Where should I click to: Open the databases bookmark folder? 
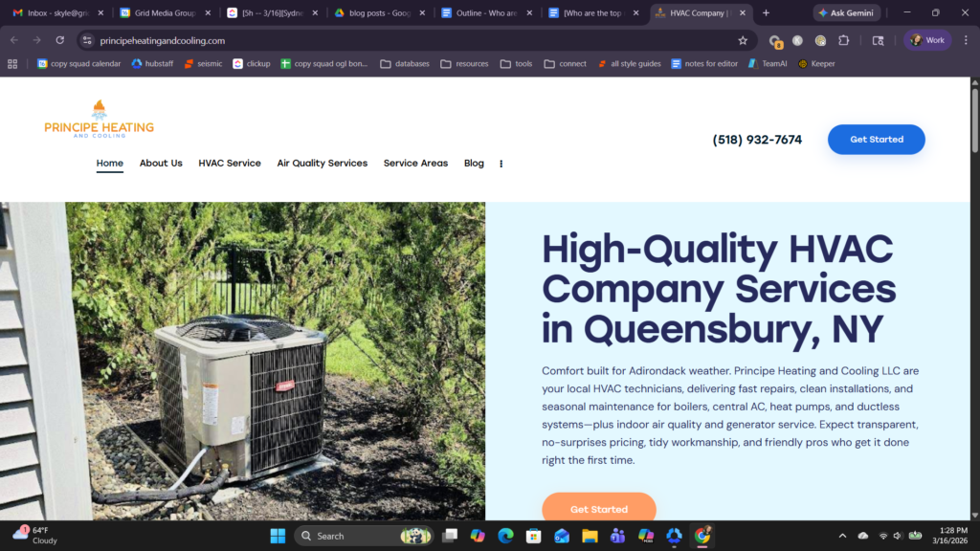pos(405,64)
